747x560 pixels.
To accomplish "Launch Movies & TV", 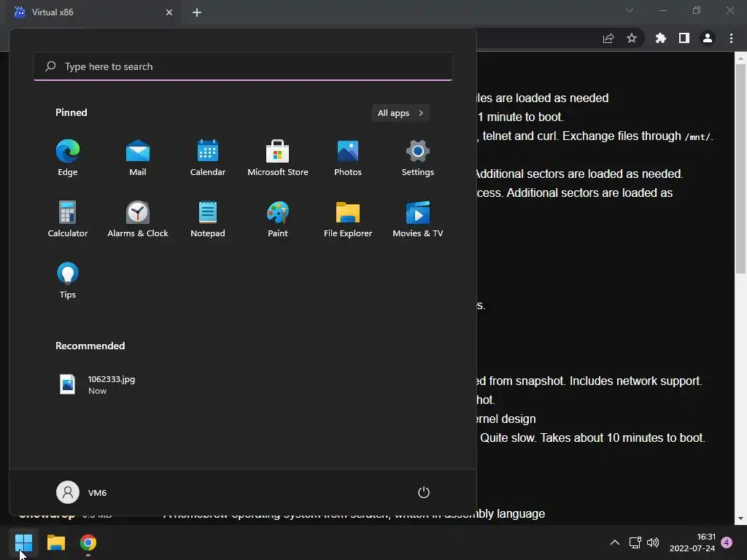I will coord(418,219).
